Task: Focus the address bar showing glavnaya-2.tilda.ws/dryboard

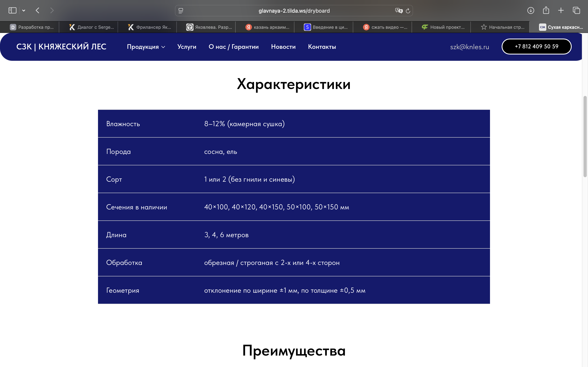Action: coord(294,11)
